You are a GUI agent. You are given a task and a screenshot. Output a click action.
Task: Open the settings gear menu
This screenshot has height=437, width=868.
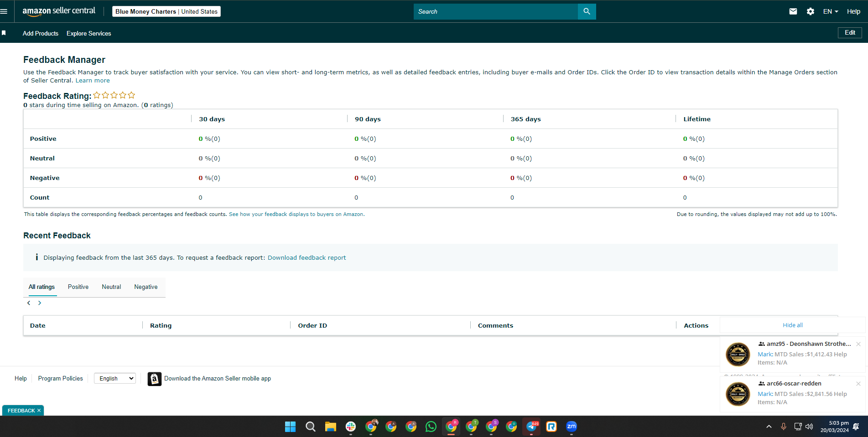(811, 11)
